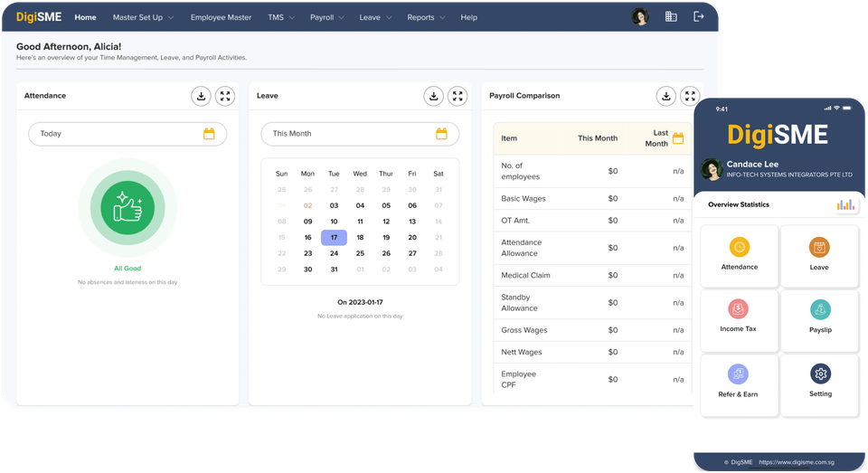Open the Income Tax tile

coord(739,316)
